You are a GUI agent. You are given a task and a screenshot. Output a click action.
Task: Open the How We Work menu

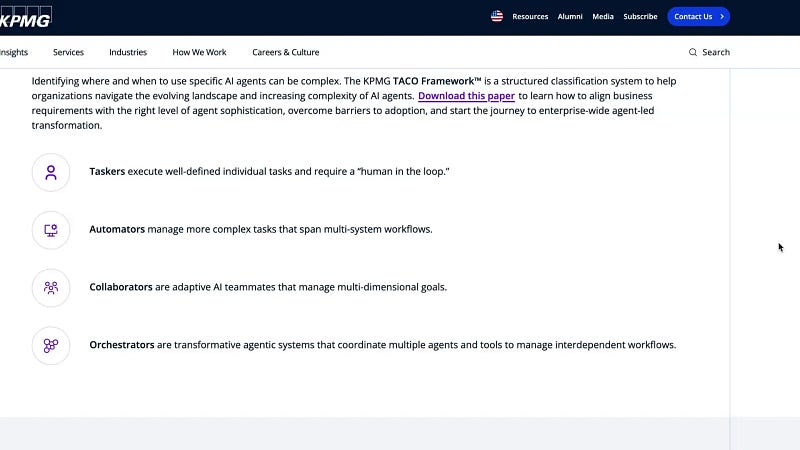[199, 52]
